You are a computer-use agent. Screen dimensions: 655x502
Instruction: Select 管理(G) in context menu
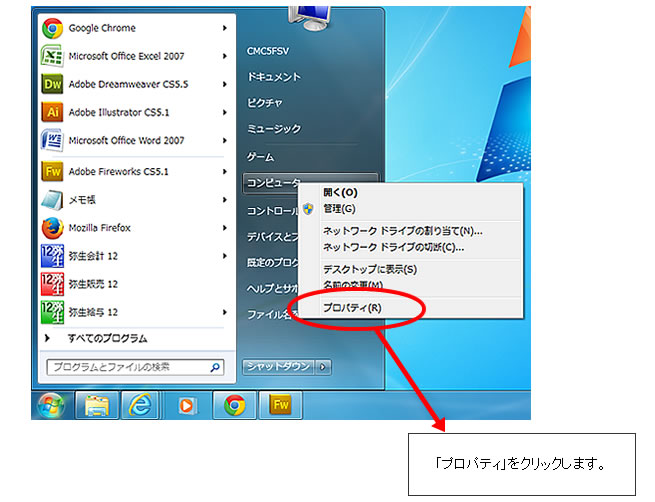coord(339,208)
